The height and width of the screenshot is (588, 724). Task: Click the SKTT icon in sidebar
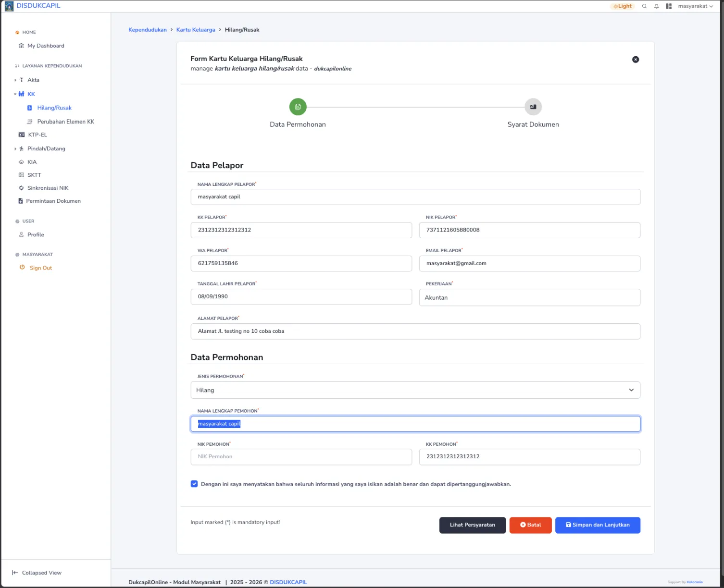pyautogui.click(x=22, y=175)
